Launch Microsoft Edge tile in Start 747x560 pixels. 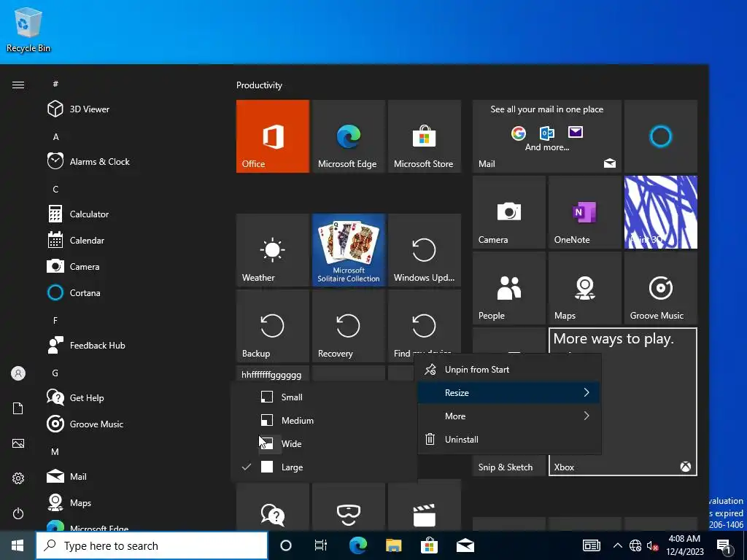(348, 136)
